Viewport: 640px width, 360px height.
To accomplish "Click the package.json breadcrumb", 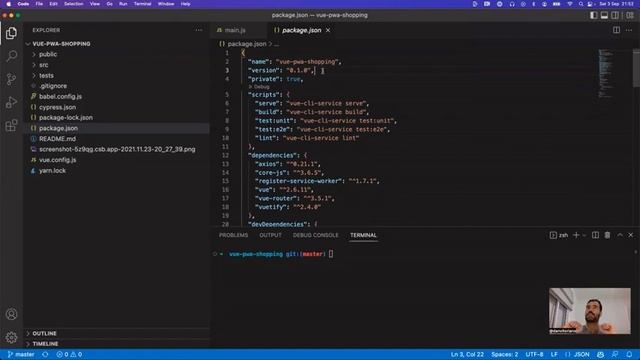I will click(x=247, y=44).
